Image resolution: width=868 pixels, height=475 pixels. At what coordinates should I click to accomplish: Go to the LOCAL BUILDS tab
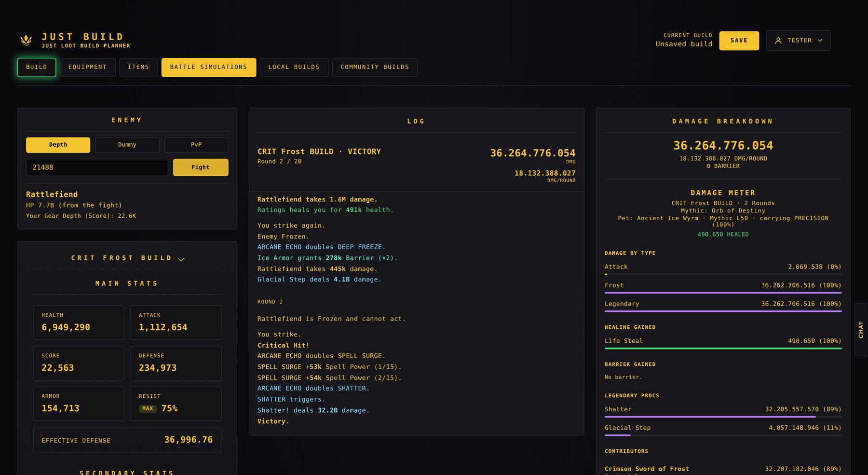point(294,67)
